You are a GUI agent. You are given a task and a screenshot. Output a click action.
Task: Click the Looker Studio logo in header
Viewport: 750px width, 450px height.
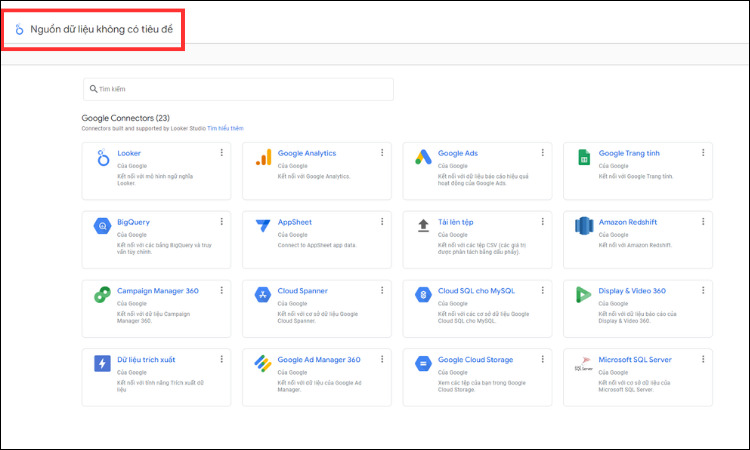(x=19, y=29)
